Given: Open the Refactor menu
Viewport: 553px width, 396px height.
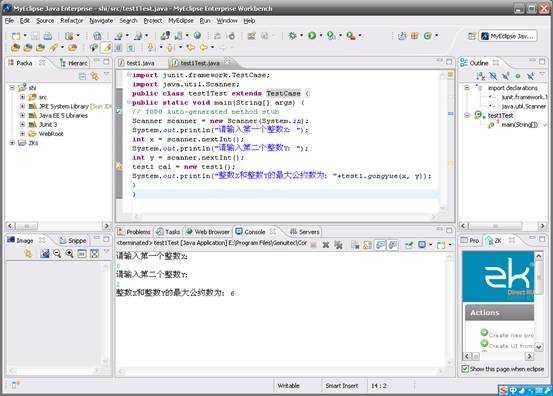Looking at the screenshot, I should (72, 21).
